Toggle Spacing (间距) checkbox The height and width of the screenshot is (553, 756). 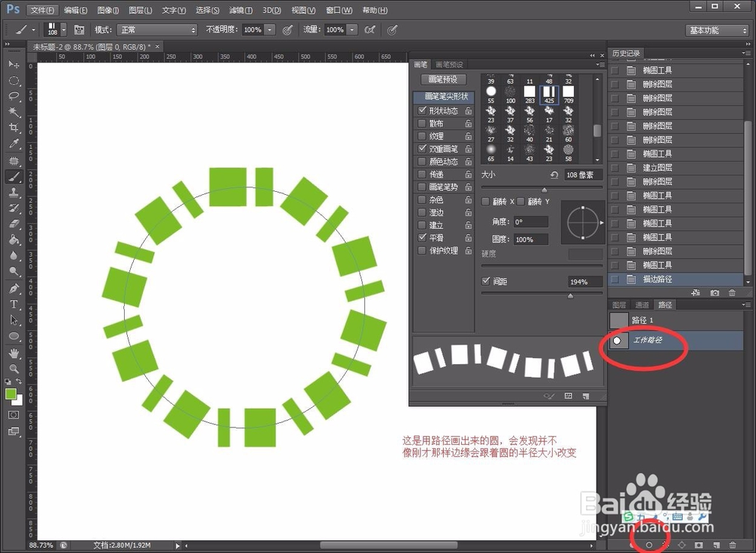point(486,281)
